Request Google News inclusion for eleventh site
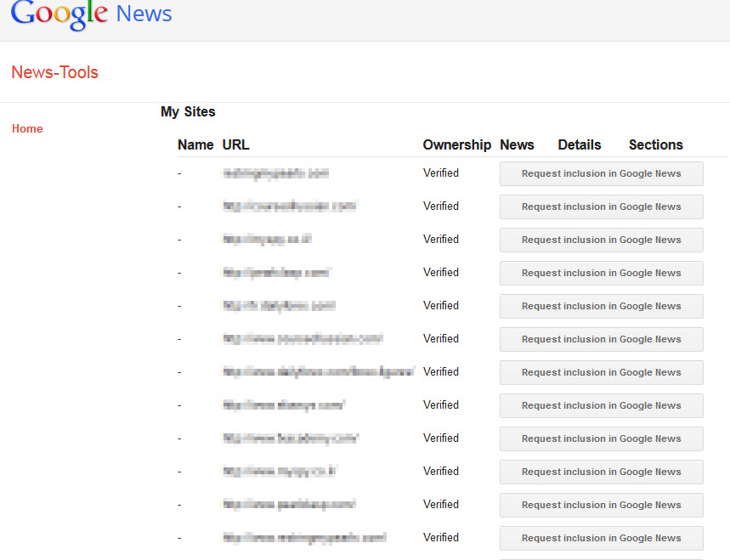 coord(602,505)
